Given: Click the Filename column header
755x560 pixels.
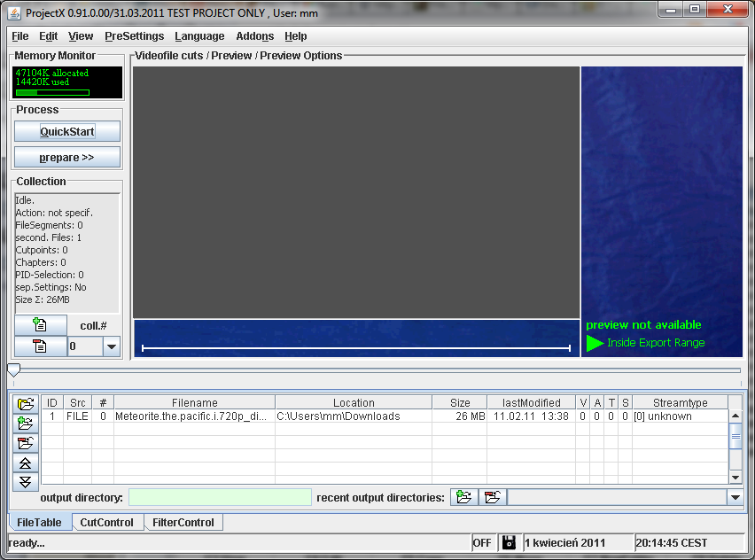Looking at the screenshot, I should click(x=195, y=402).
